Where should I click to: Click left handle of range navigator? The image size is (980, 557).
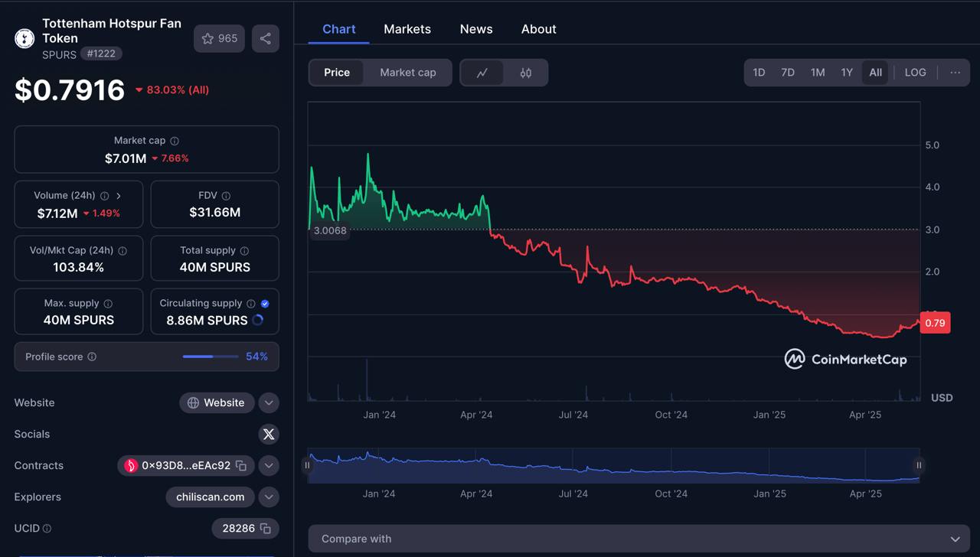point(307,465)
